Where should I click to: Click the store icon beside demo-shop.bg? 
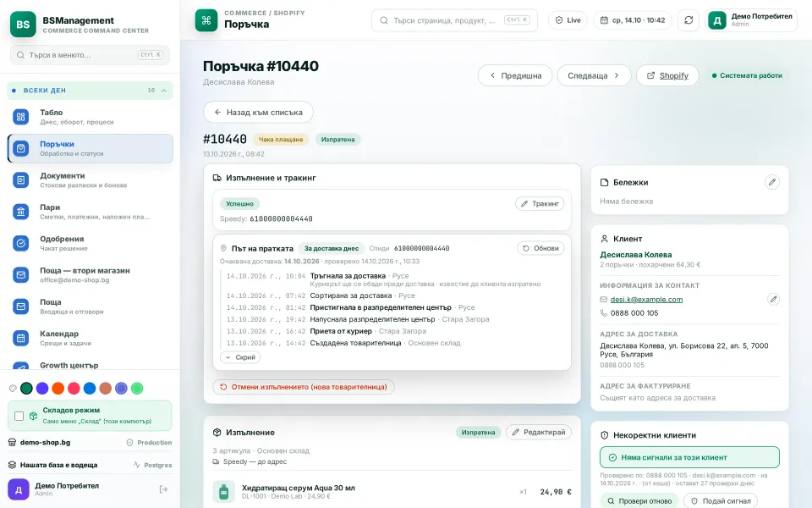tap(12, 442)
